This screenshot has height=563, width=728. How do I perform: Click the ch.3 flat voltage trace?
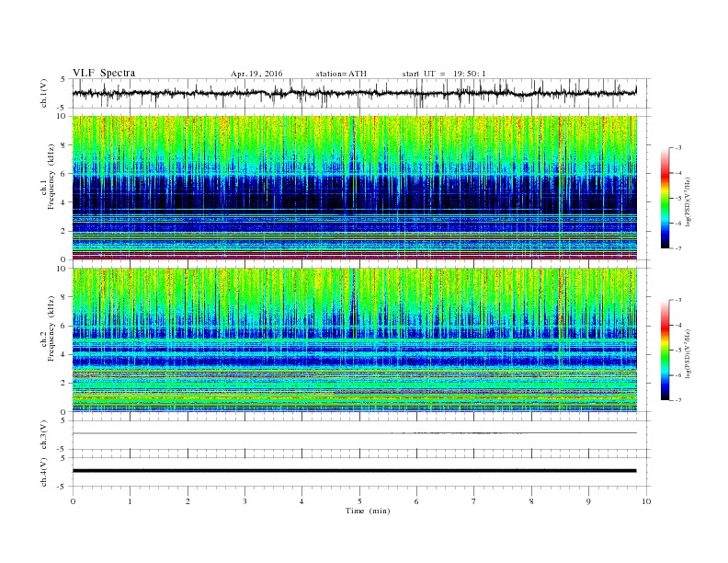(354, 433)
